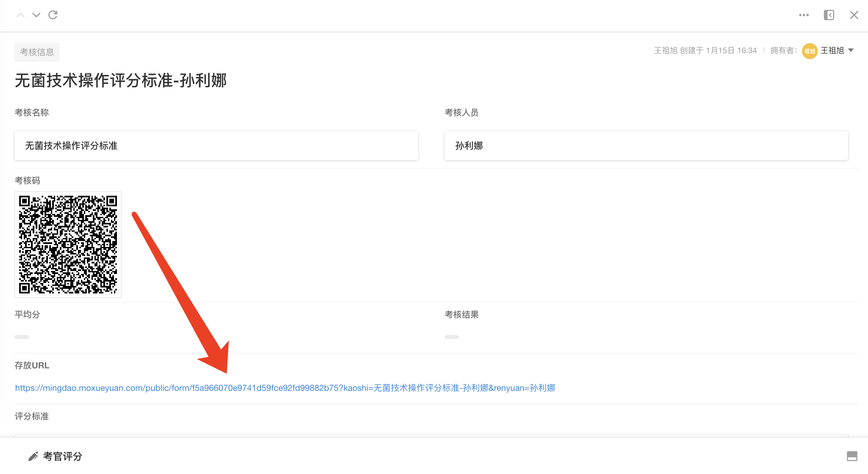Expand the owner 王祖旭 dropdown arrow
This screenshot has height=474, width=868.
(851, 51)
